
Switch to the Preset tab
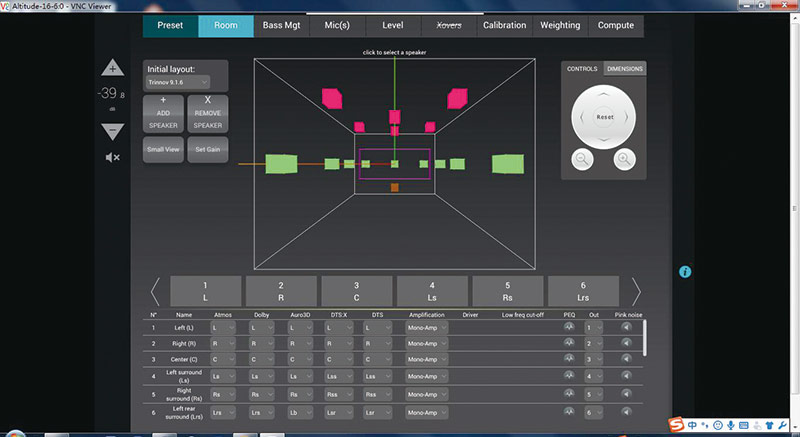(x=170, y=25)
